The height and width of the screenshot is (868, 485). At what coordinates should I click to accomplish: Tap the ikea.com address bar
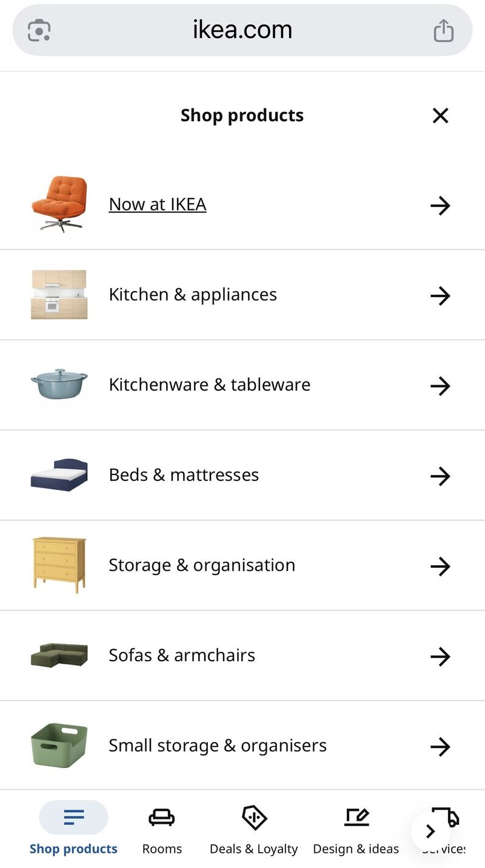242,30
